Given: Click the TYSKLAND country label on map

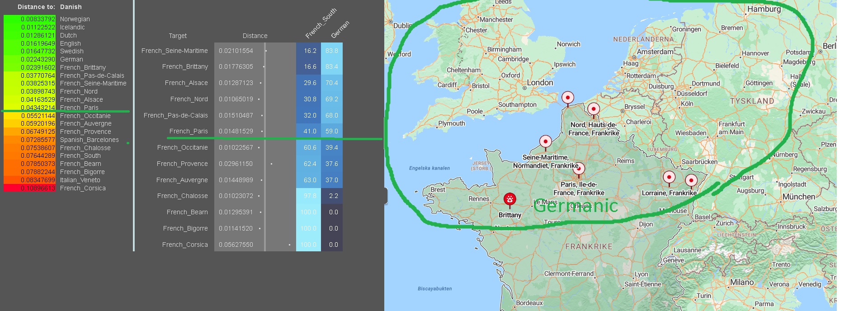Looking at the screenshot, I should 752,101.
